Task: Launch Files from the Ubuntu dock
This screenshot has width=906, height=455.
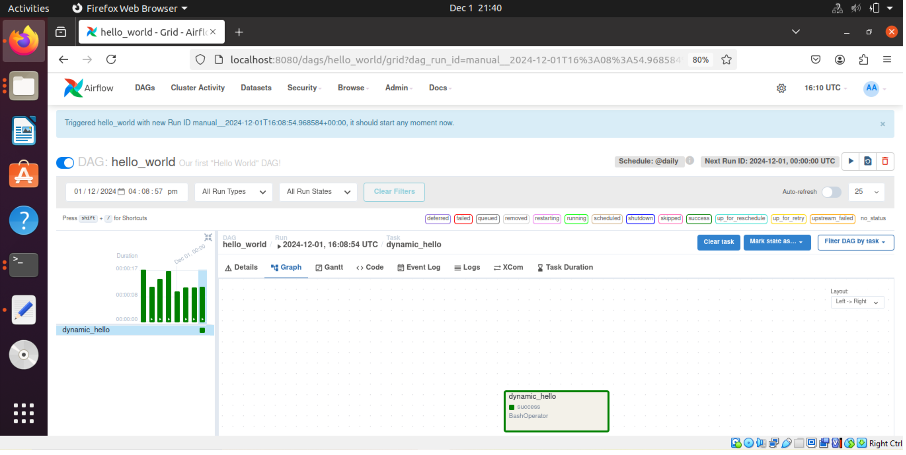Action: pyautogui.click(x=24, y=86)
